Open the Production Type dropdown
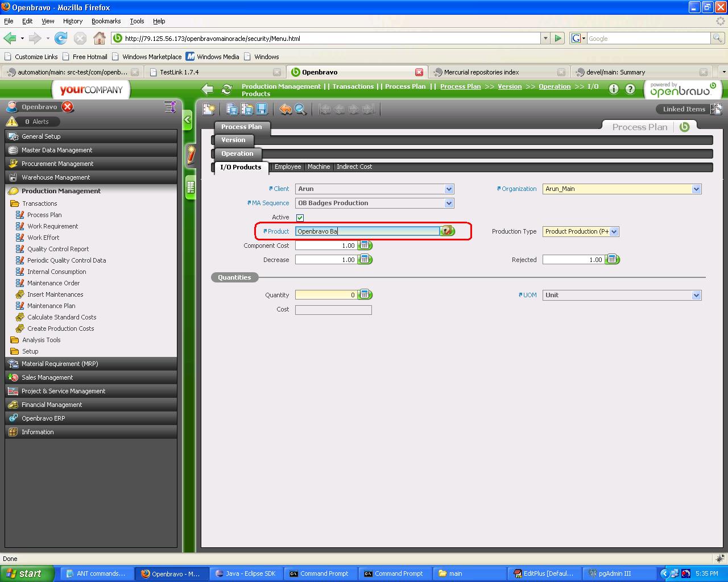Viewport: 728px width, 582px height. (x=614, y=232)
